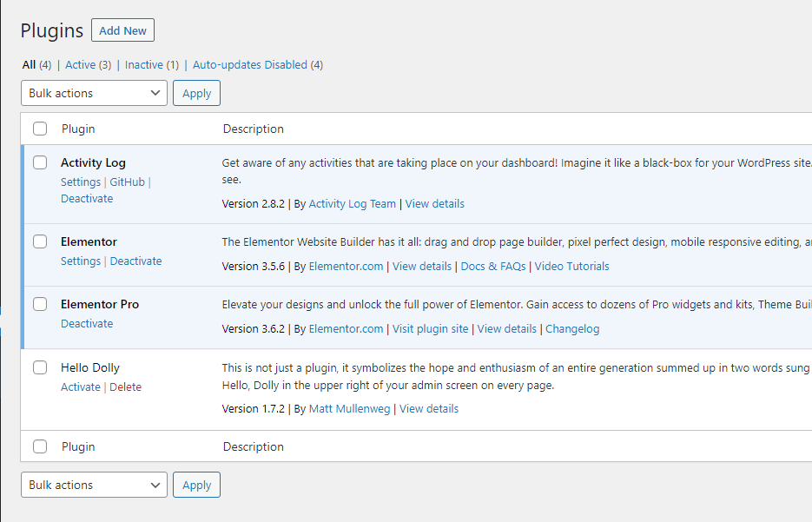Open Elementor Settings link

pos(81,261)
